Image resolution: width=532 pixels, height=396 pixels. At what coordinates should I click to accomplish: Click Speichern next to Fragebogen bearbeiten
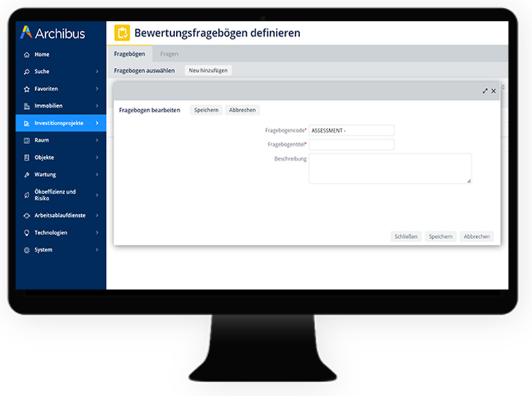click(206, 110)
